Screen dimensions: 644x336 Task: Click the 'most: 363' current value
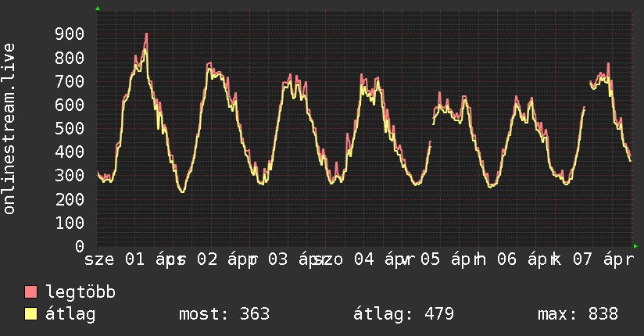tap(224, 314)
